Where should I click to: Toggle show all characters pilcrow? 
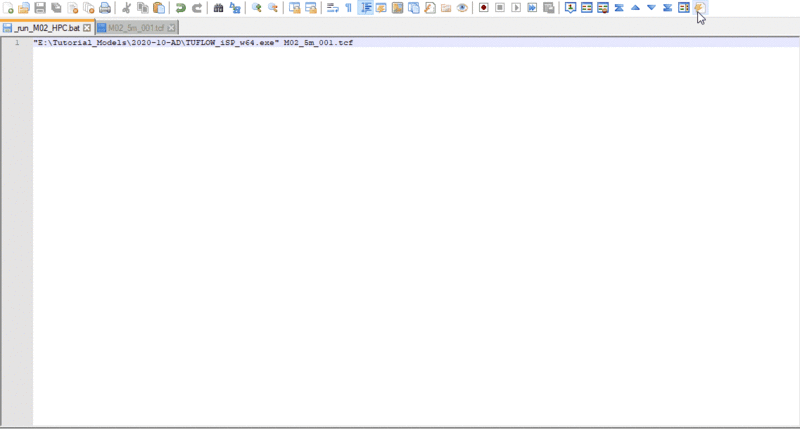click(348, 8)
